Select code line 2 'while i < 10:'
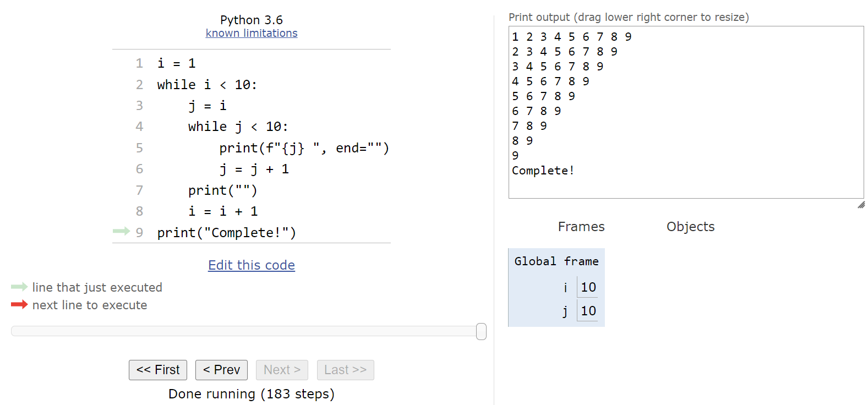The image size is (868, 405). 207,85
